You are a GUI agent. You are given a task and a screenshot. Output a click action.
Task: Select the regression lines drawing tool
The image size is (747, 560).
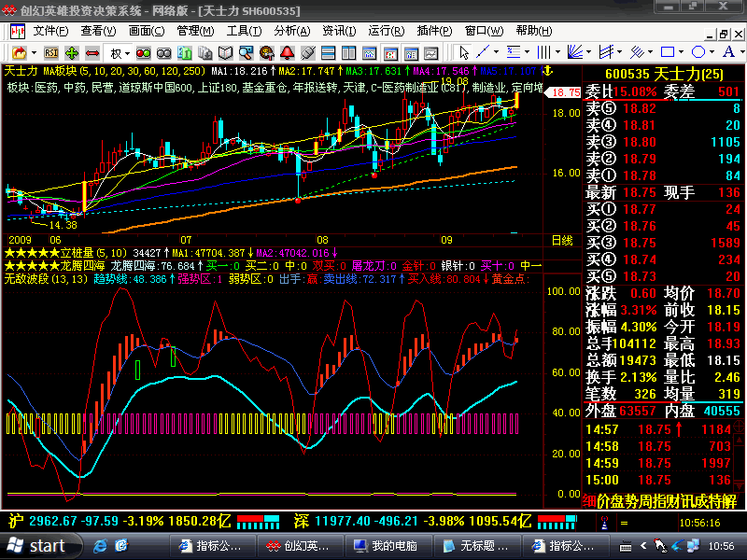[x=637, y=51]
